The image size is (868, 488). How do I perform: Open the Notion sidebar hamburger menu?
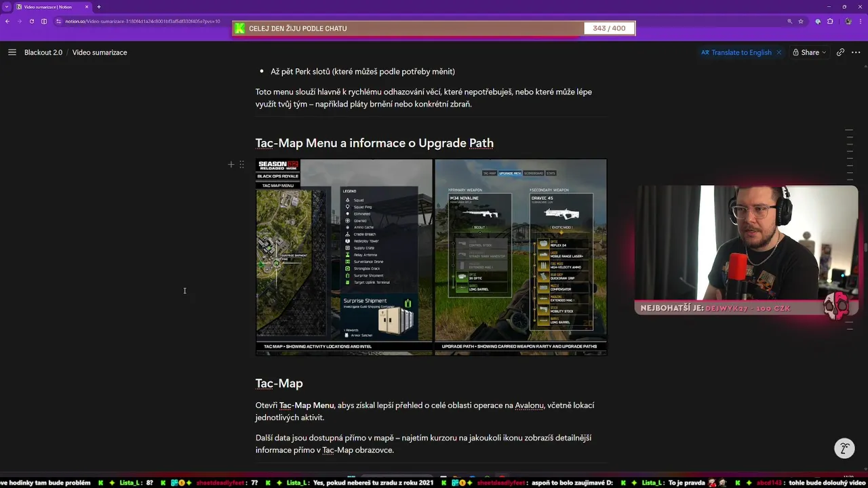tap(12, 52)
